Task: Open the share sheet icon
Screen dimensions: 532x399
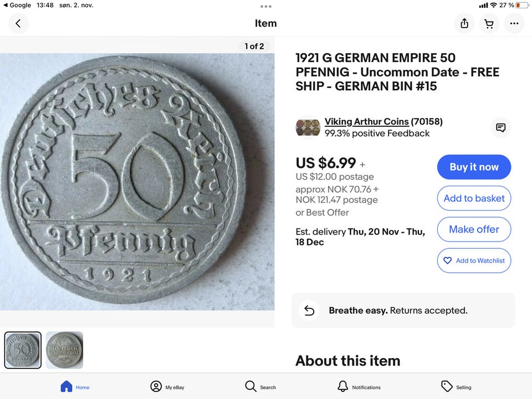Action: point(464,23)
